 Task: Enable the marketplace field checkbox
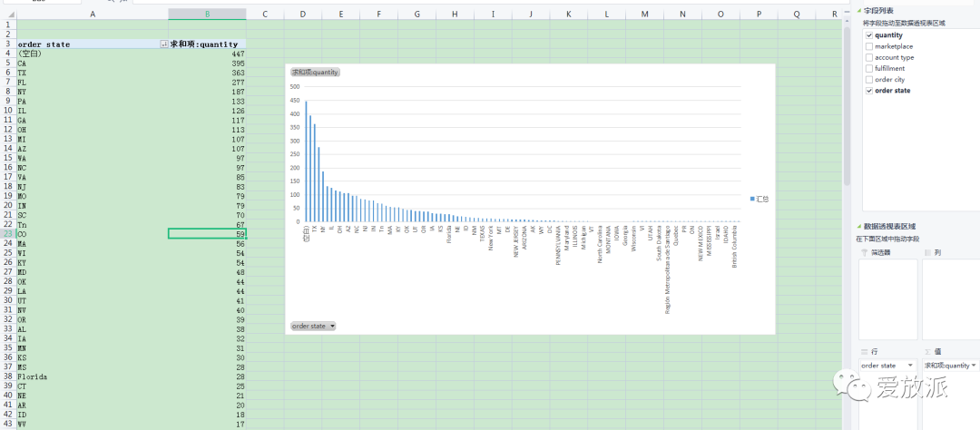[x=869, y=46]
